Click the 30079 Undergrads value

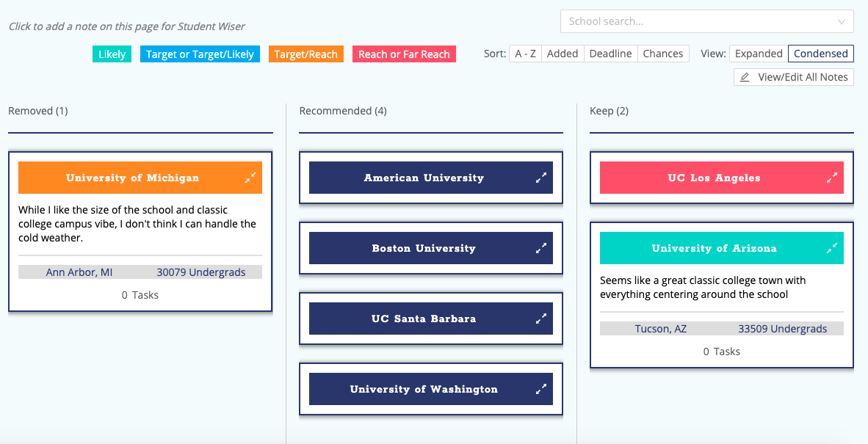click(x=201, y=272)
